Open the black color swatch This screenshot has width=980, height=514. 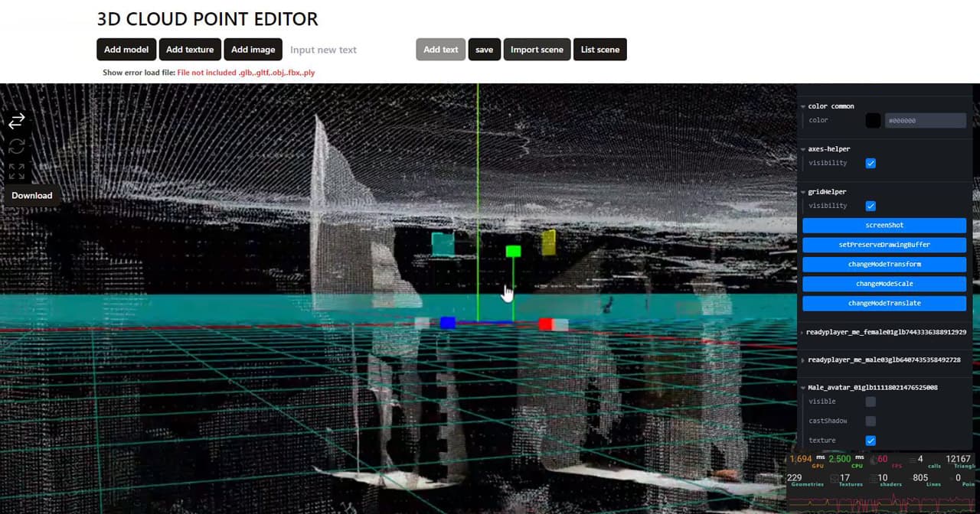(x=873, y=120)
